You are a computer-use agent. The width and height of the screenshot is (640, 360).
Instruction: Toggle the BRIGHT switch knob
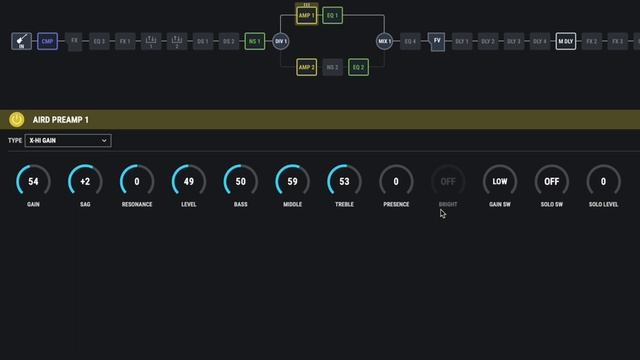448,181
